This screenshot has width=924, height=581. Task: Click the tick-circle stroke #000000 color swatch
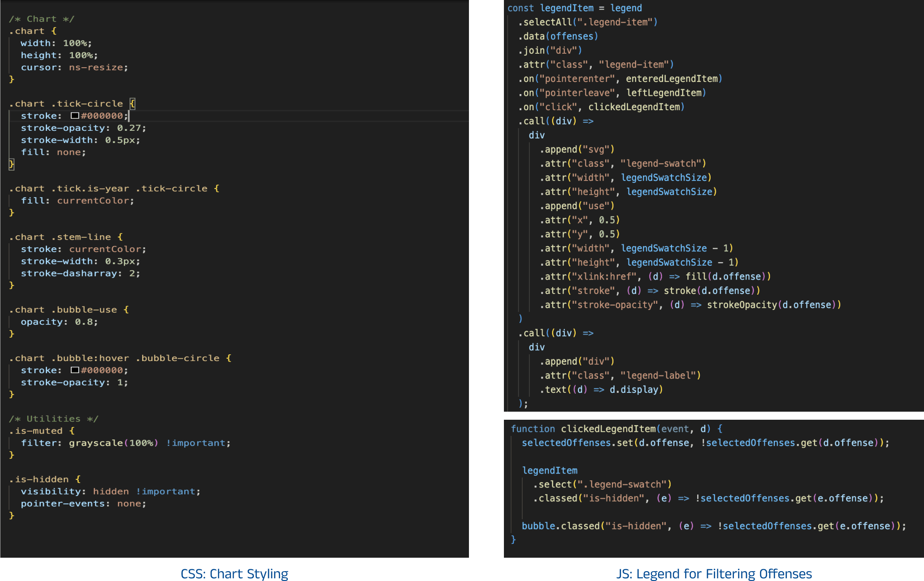[x=75, y=116]
